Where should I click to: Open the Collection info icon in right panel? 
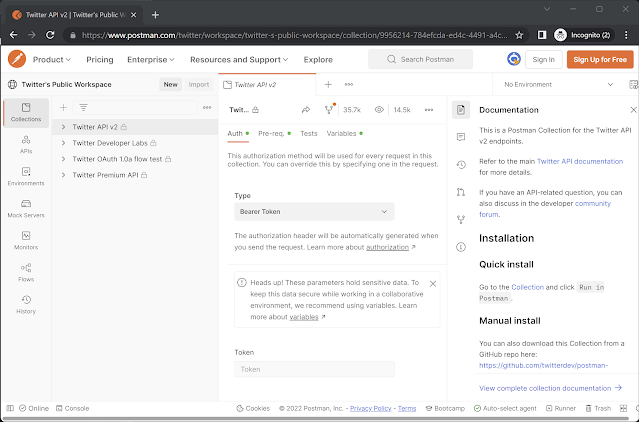(461, 247)
